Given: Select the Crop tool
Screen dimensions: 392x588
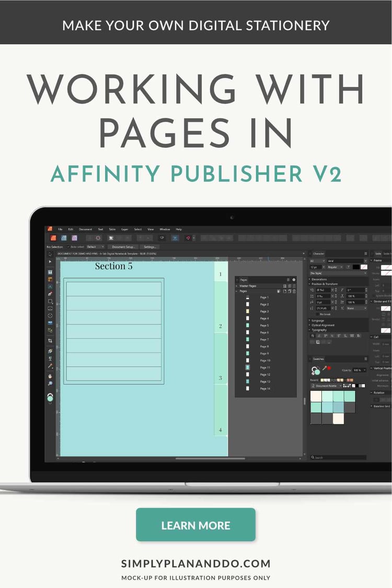Looking at the screenshot, I should [x=50, y=340].
